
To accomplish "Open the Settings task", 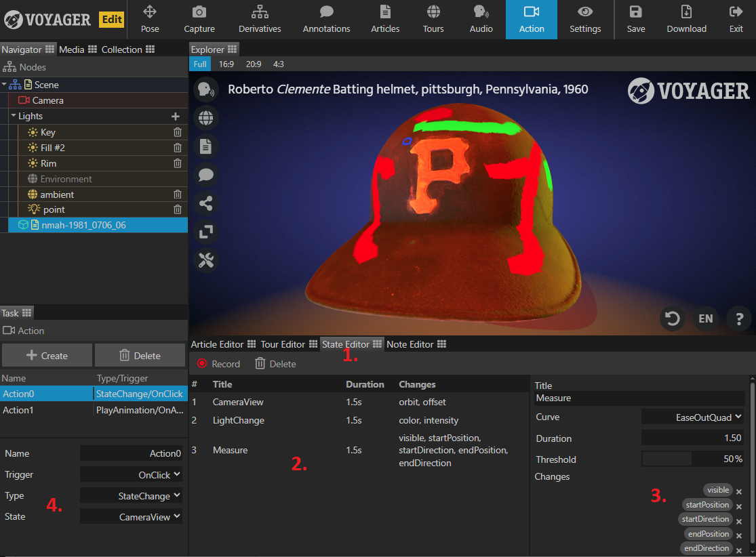I will (x=585, y=20).
